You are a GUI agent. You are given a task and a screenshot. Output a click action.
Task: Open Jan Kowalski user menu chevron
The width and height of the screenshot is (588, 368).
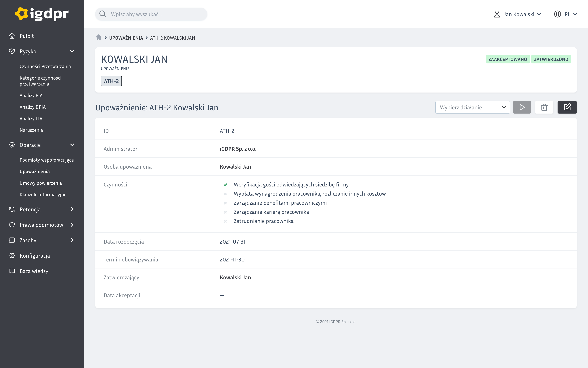539,14
